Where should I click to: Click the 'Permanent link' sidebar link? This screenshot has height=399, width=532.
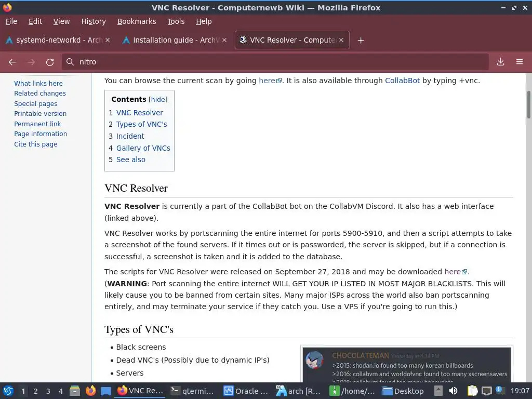[37, 124]
